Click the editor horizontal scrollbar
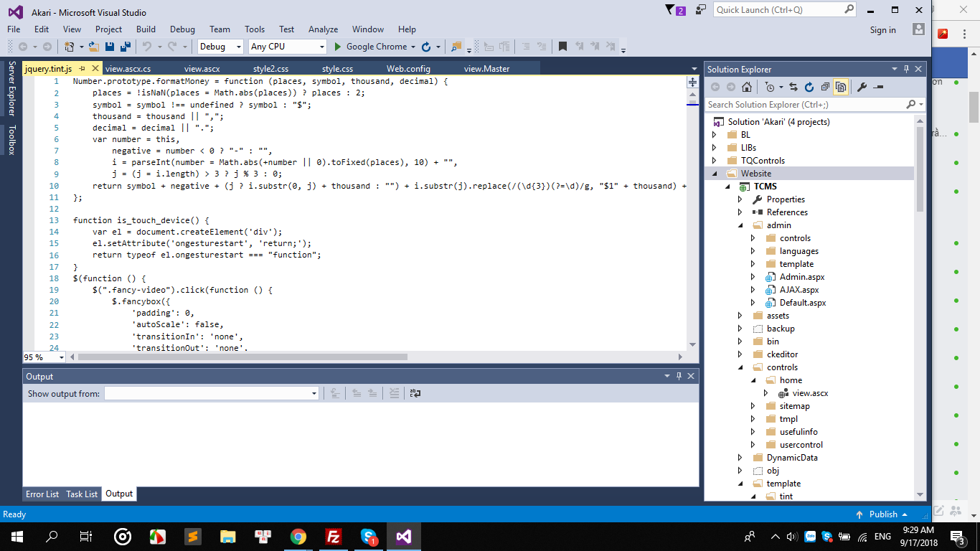 coord(242,357)
